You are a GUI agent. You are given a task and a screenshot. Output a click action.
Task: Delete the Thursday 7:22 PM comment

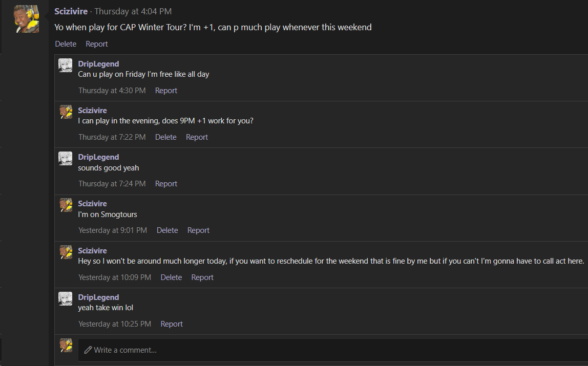(x=166, y=137)
